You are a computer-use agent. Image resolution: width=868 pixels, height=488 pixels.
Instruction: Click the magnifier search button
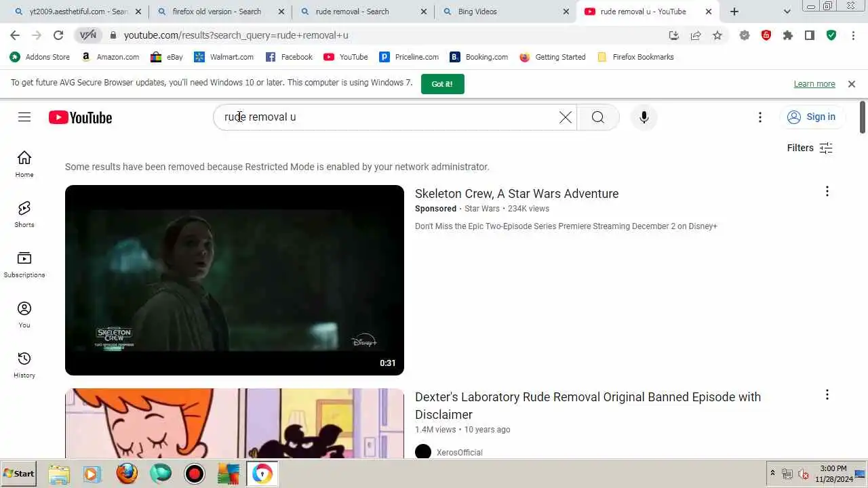(597, 117)
